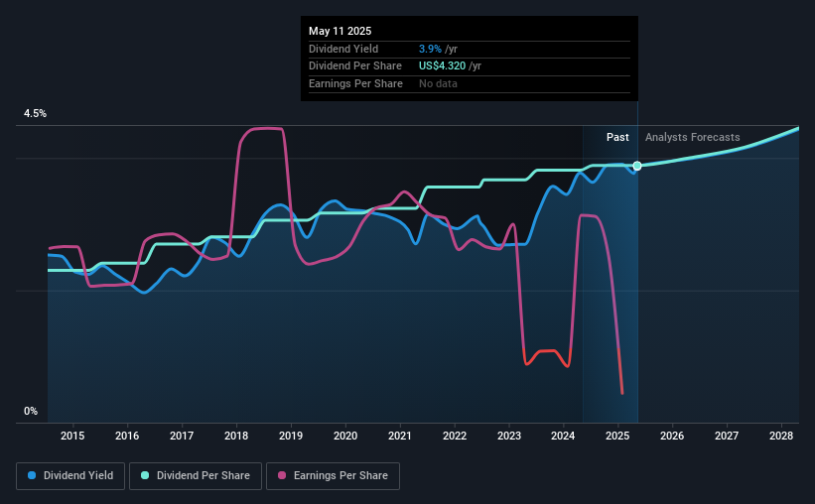Click the 2016 x-axis label
The image size is (815, 504).
click(x=127, y=436)
